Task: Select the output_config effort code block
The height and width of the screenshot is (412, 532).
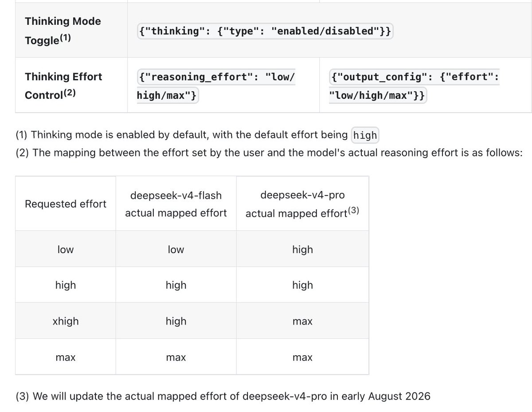Action: (x=414, y=86)
